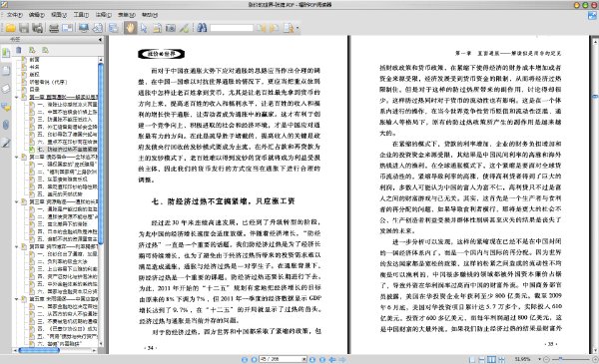The width and height of the screenshot is (599, 364).
Task: Open the 帮助 menu
Action: 150,15
